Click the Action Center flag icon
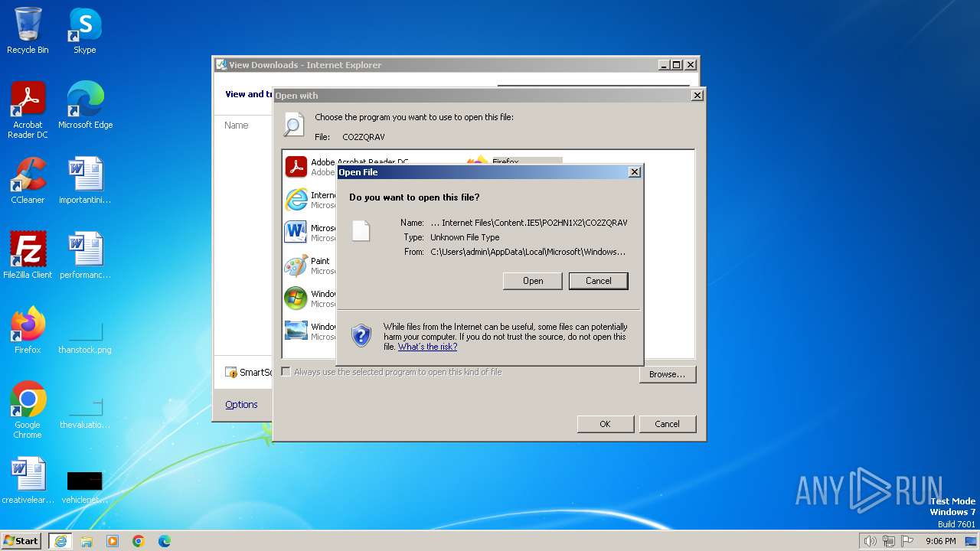The image size is (980, 551). coord(907,541)
